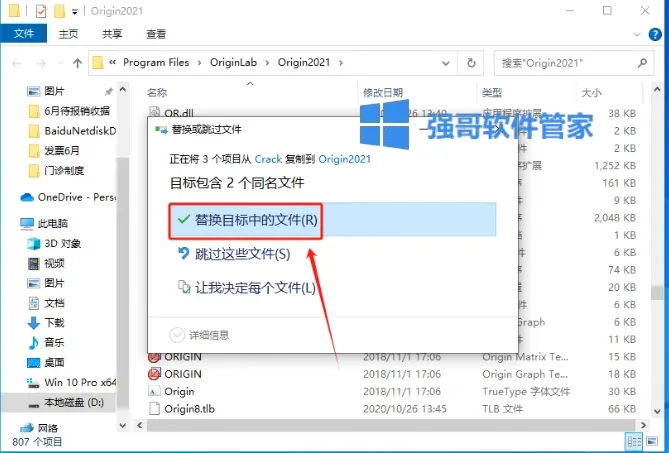Choose 替换目标中的文件(R) option
Screen dimensions: 669x453
333,220
